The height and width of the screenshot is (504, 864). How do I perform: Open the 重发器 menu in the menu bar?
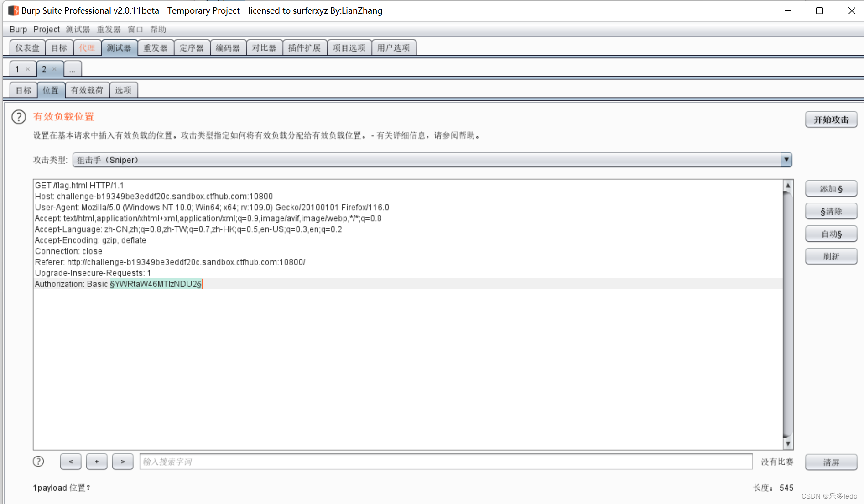tap(109, 29)
